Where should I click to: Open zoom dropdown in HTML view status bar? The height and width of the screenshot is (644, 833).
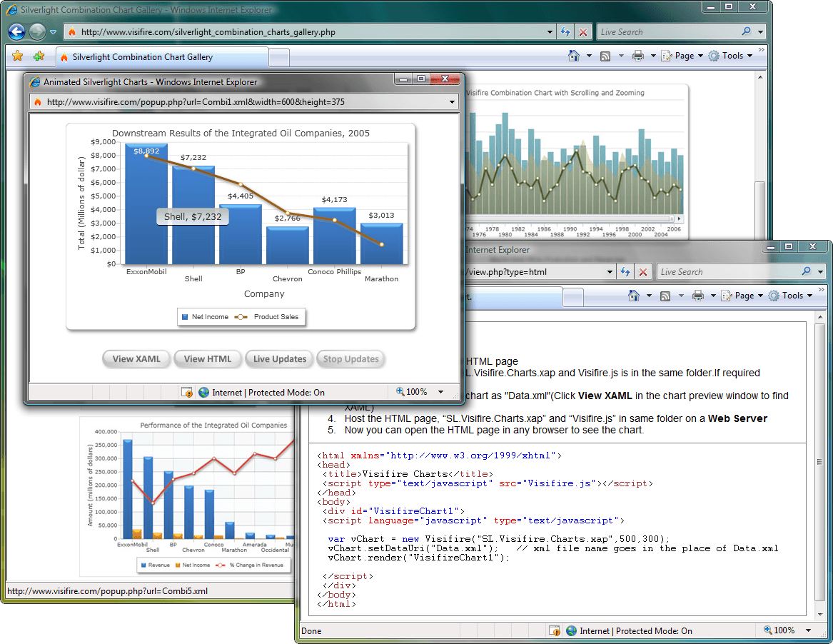pyautogui.click(x=808, y=630)
